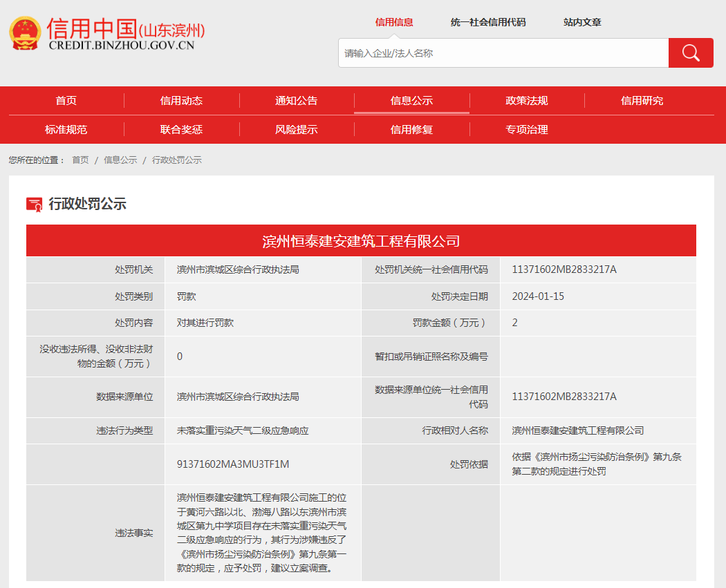Focus the 请输入企业/法人名称 search field

[x=503, y=53]
